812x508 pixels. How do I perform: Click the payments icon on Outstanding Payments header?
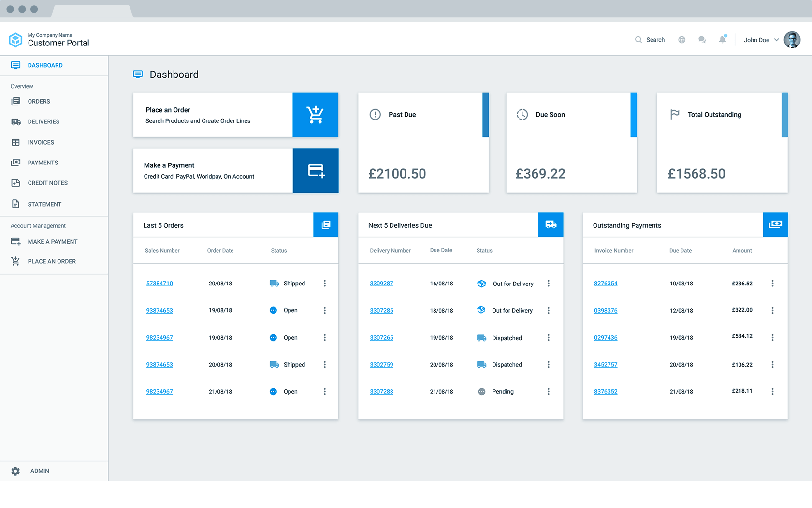point(775,224)
